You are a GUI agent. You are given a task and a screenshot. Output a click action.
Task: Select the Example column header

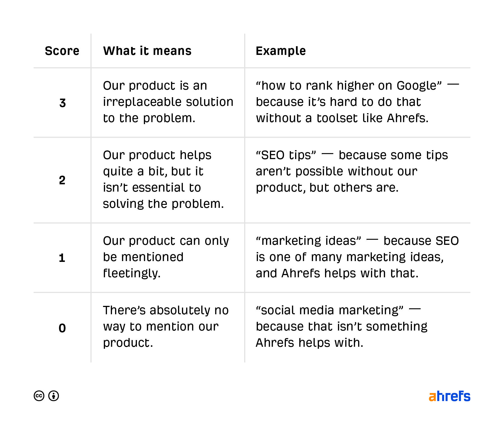pos(281,51)
